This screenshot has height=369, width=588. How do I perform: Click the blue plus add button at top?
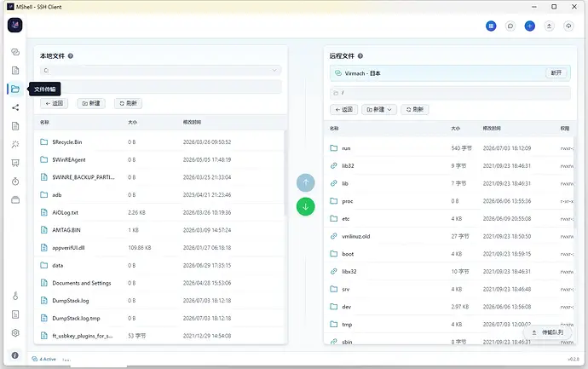pos(529,26)
